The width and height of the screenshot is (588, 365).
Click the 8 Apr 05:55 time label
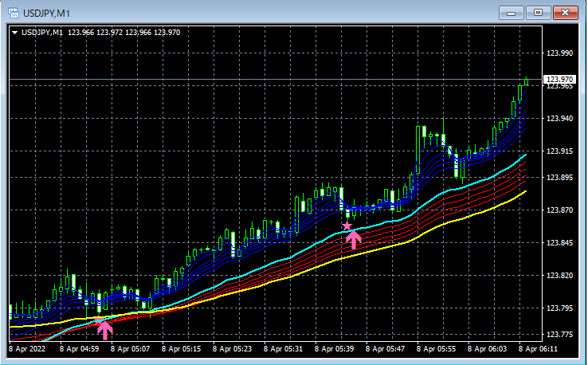[436, 349]
